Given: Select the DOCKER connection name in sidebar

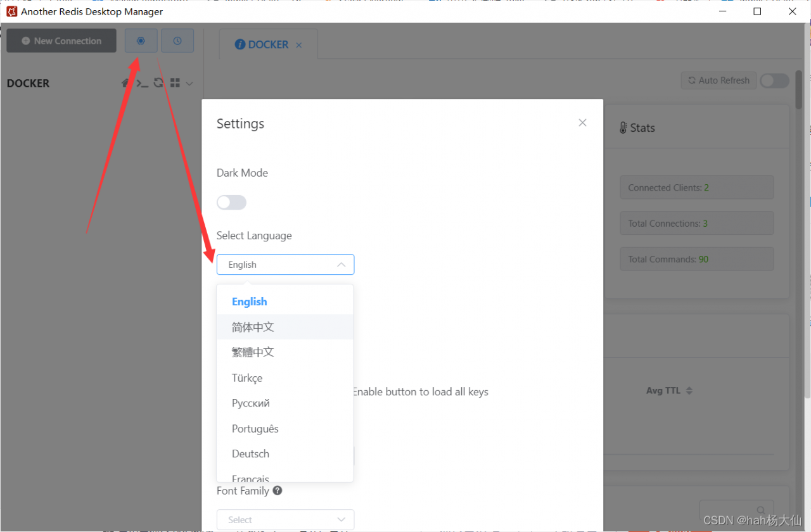Looking at the screenshot, I should pyautogui.click(x=28, y=83).
